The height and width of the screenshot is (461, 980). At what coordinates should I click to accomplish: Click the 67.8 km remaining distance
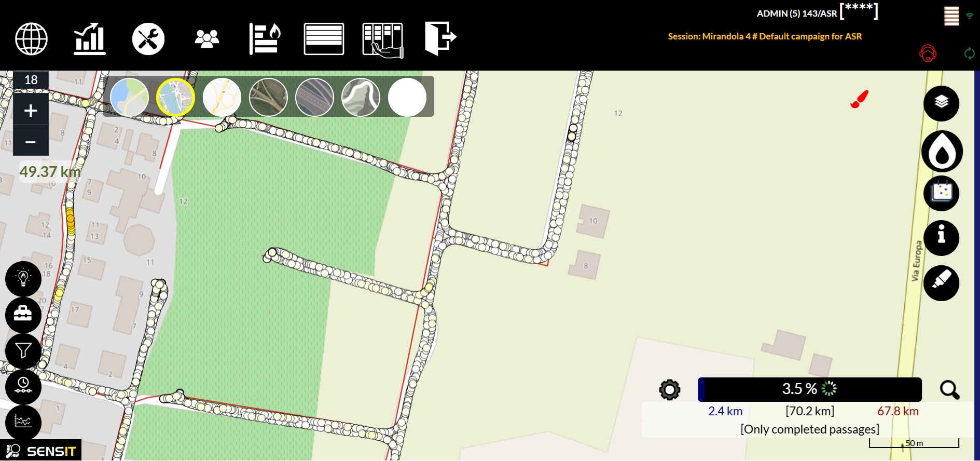click(x=898, y=411)
